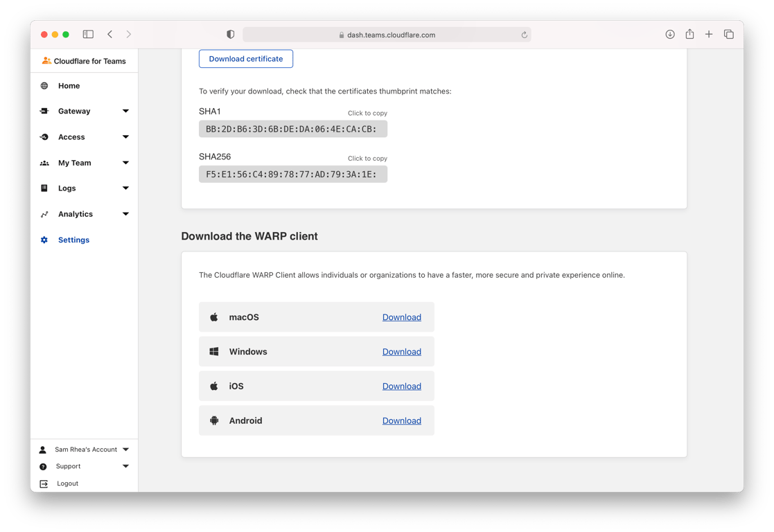Copy the SHA256 thumbprint field
774x532 pixels.
[x=293, y=174]
